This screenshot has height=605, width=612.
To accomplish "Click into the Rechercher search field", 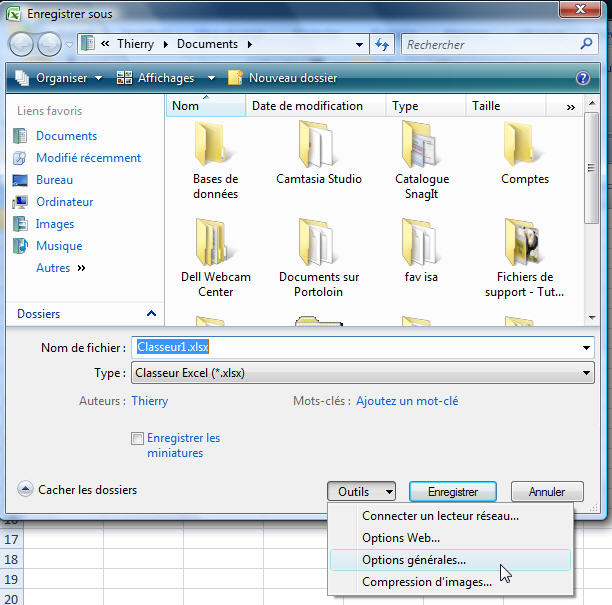I will pyautogui.click(x=491, y=44).
